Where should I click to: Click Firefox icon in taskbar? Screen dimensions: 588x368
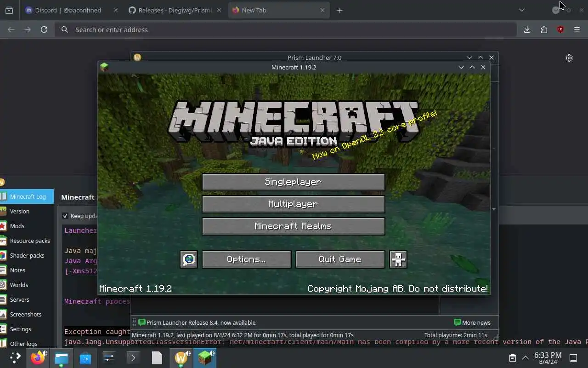(38, 357)
